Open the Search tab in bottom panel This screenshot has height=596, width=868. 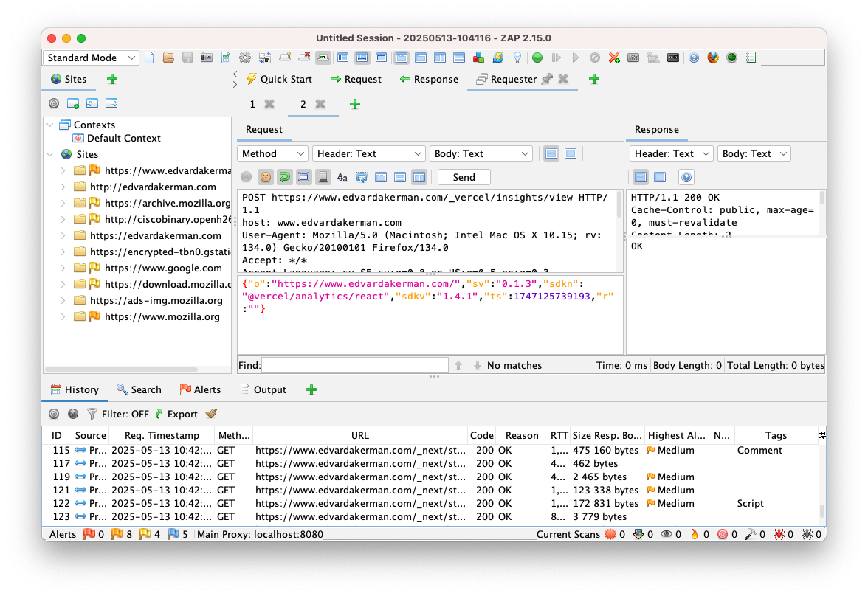coord(139,390)
